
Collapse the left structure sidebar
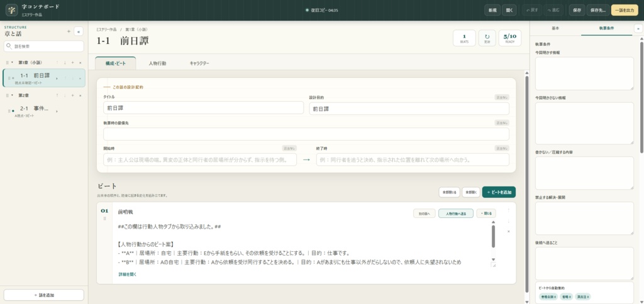coord(79,31)
